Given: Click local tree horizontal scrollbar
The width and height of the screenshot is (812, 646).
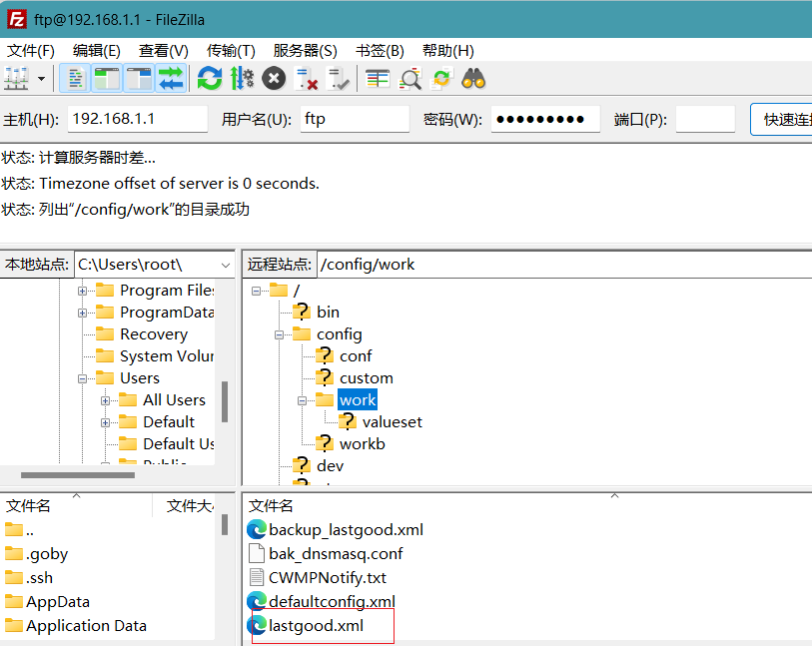Looking at the screenshot, I should coord(78,474).
